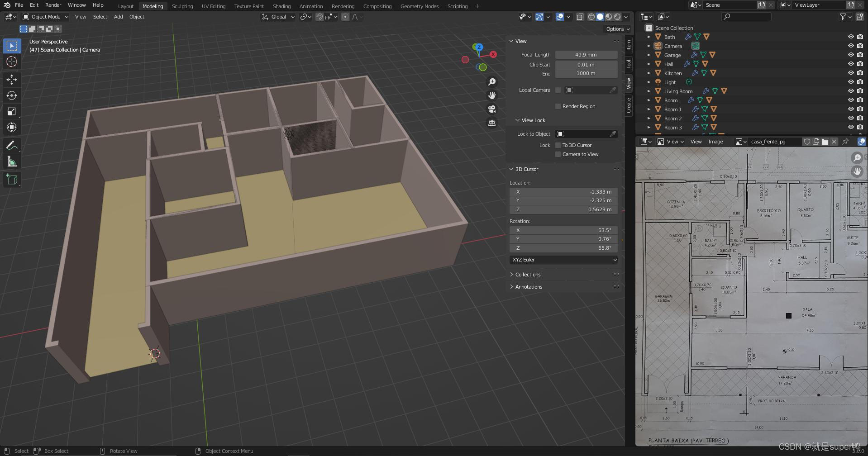
Task: Hide the Kitchen object in viewport
Action: 851,73
